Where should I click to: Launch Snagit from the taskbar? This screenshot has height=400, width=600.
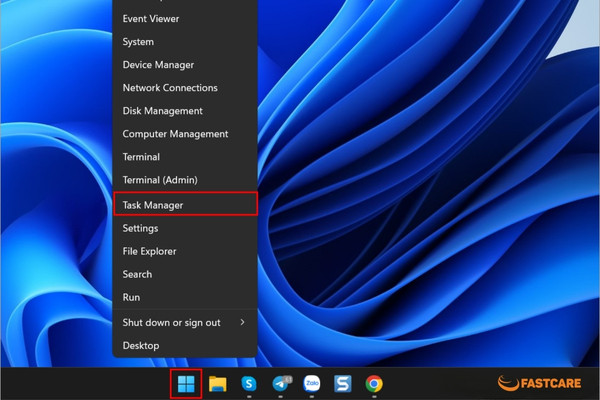pyautogui.click(x=342, y=384)
